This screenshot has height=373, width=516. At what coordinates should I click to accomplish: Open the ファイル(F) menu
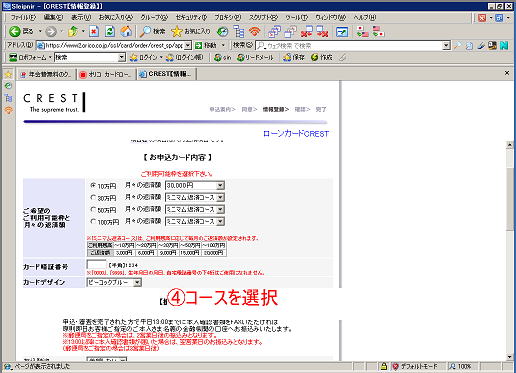coord(23,17)
